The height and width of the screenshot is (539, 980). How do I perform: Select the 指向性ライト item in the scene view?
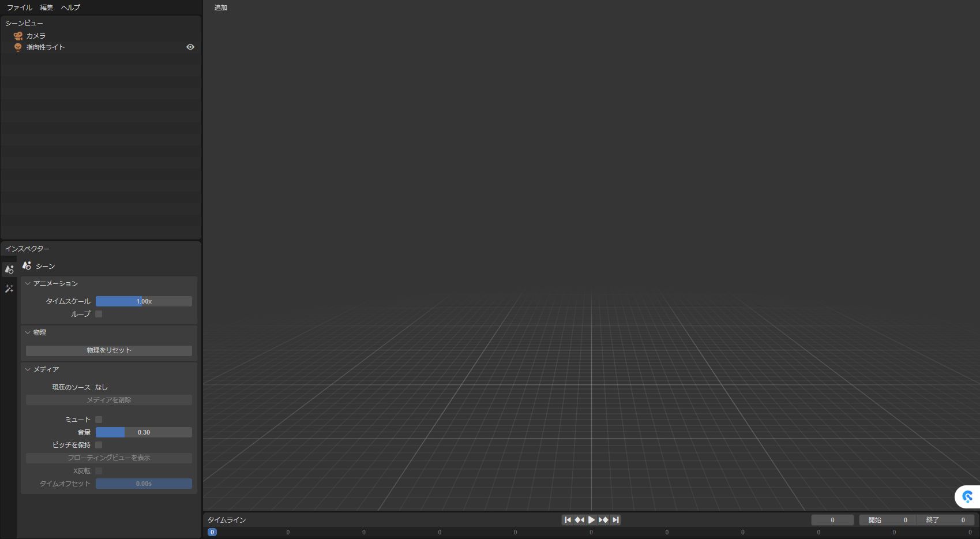coord(46,47)
